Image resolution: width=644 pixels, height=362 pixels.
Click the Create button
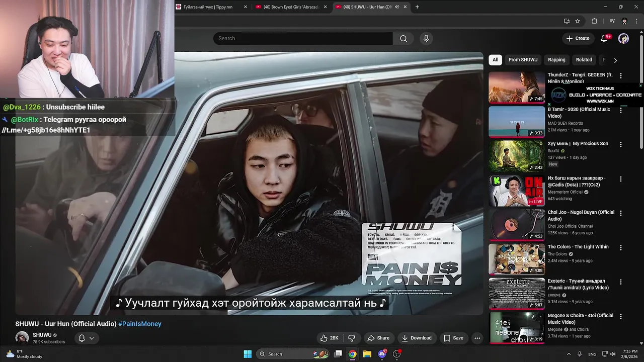578,39
